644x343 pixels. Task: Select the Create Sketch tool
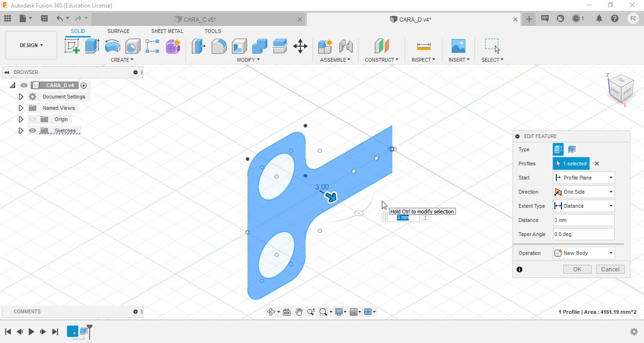[x=72, y=46]
